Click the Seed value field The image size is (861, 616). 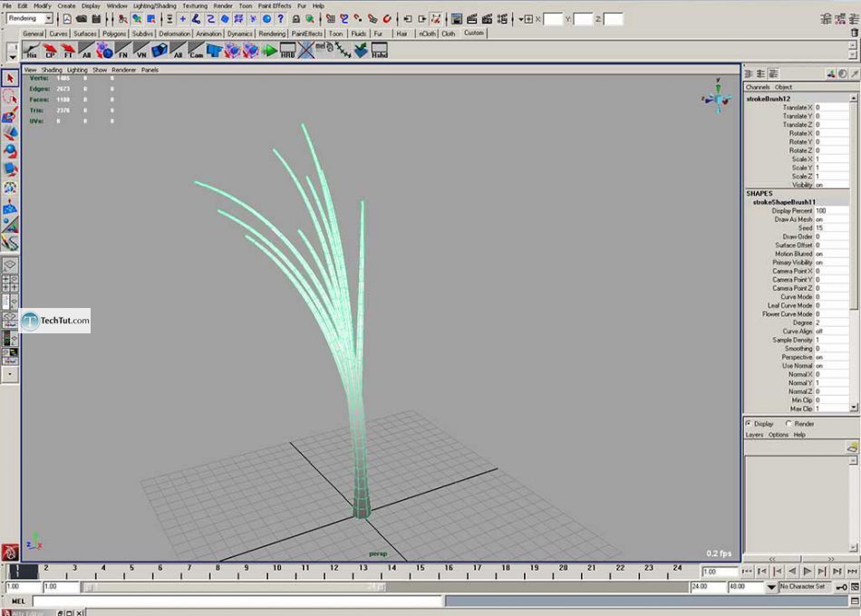[x=831, y=228]
